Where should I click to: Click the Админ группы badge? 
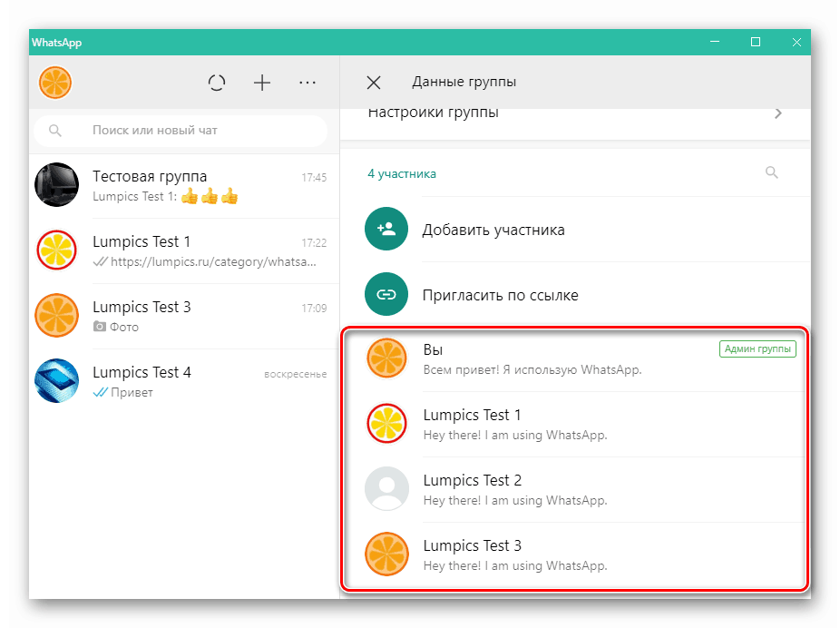757,348
